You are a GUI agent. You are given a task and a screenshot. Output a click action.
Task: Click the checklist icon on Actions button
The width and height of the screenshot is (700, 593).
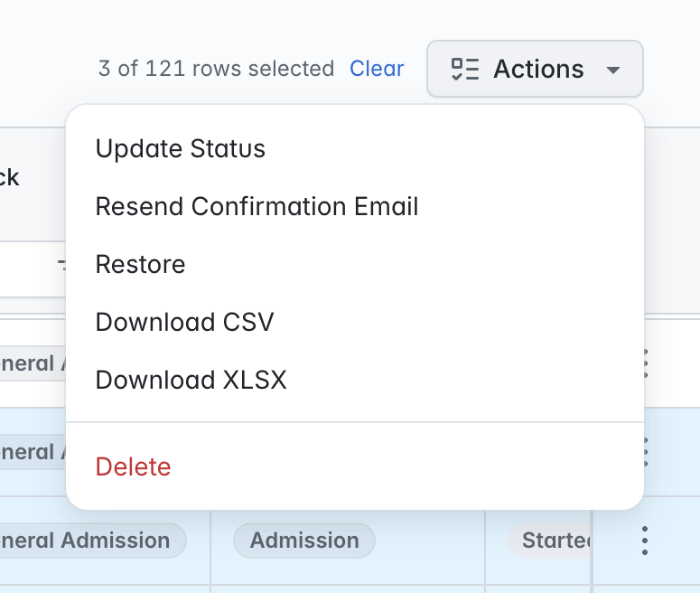pyautogui.click(x=465, y=69)
